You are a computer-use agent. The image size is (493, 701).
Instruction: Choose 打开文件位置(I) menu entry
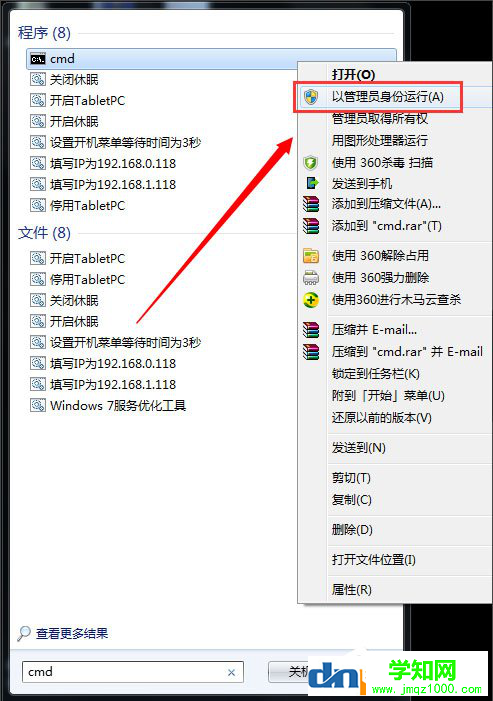374,560
